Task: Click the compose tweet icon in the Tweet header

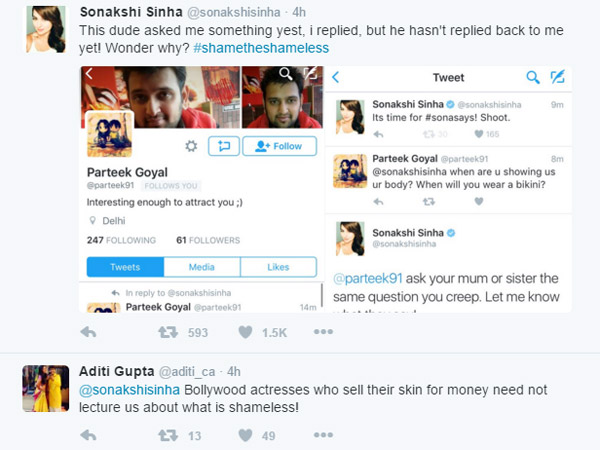Action: pyautogui.click(x=558, y=77)
